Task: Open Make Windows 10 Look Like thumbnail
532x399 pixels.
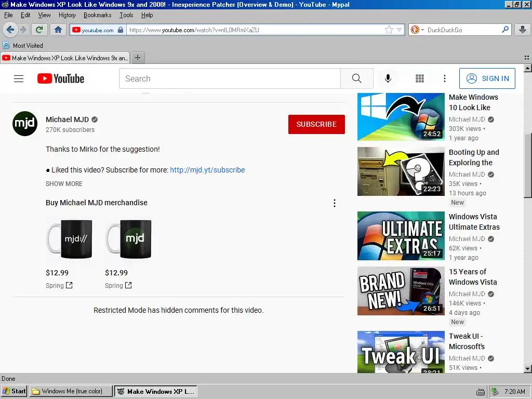Action: [x=401, y=117]
